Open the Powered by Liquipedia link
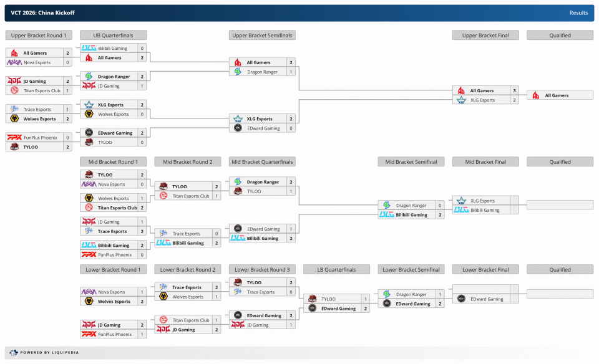This screenshot has width=599, height=364. click(49, 353)
